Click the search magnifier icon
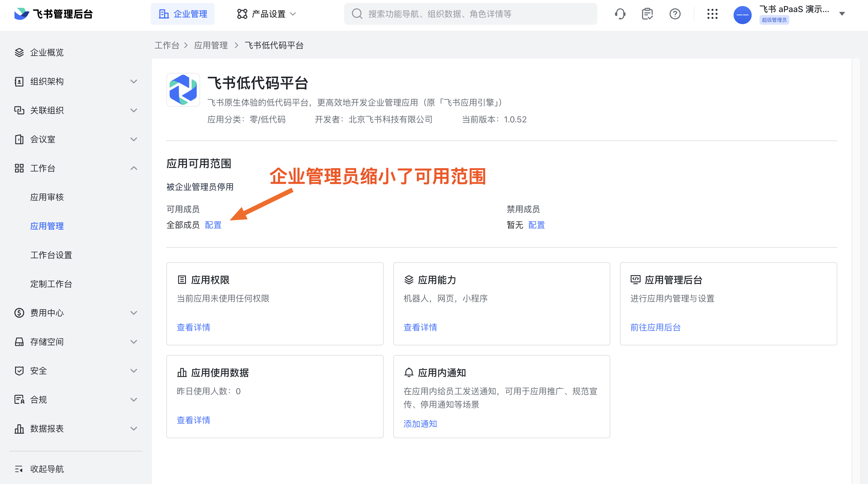 click(x=357, y=14)
